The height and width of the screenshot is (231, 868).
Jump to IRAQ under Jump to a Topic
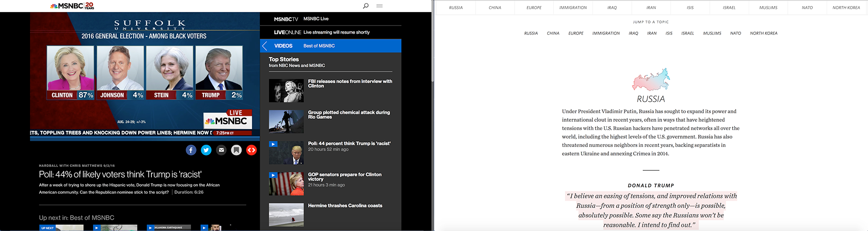click(x=633, y=33)
